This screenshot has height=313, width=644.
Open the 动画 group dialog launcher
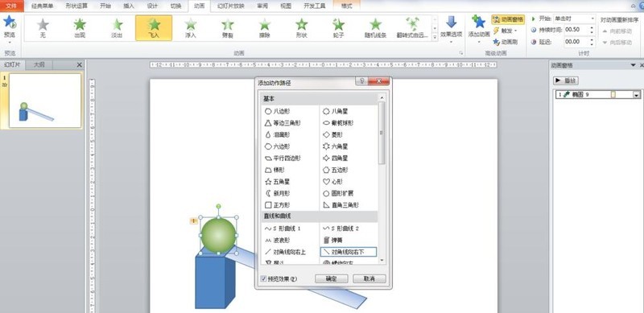coord(460,53)
